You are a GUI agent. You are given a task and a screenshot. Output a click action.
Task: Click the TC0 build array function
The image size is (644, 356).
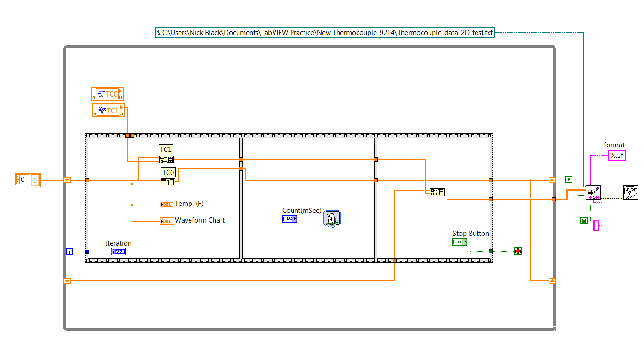coord(168,182)
